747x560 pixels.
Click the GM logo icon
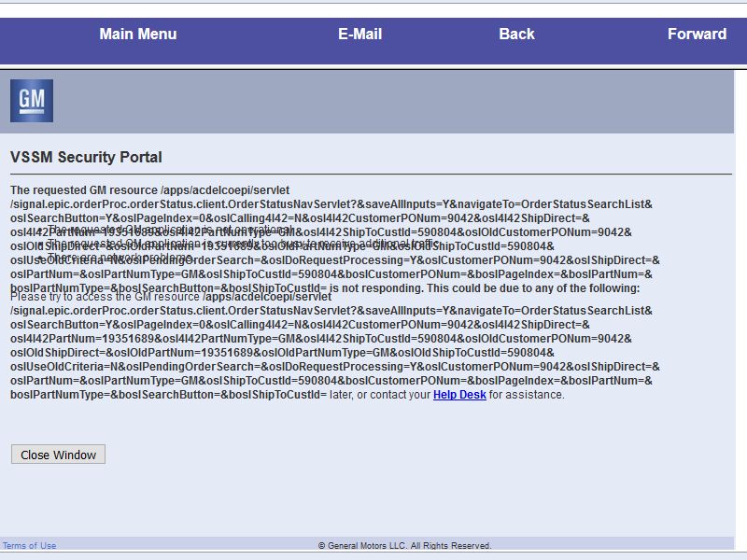tap(32, 101)
